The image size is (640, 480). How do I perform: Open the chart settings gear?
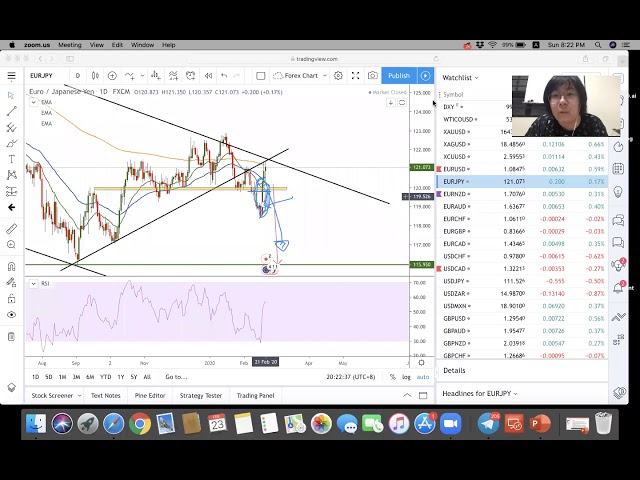click(x=338, y=76)
